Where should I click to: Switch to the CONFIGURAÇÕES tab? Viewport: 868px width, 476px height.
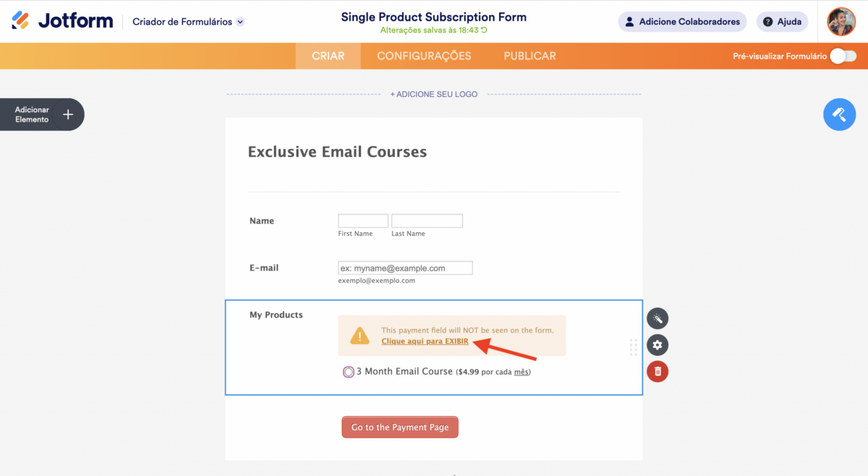[424, 56]
